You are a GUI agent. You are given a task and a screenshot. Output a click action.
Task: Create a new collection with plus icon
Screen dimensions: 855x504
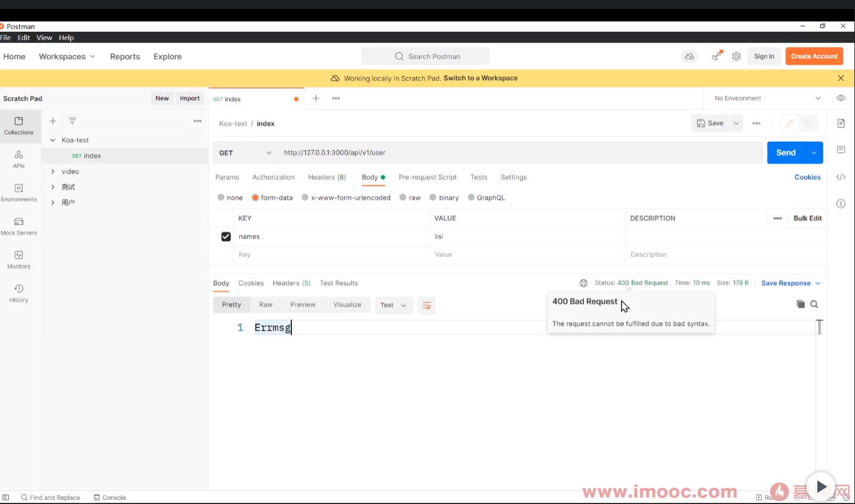tap(53, 121)
